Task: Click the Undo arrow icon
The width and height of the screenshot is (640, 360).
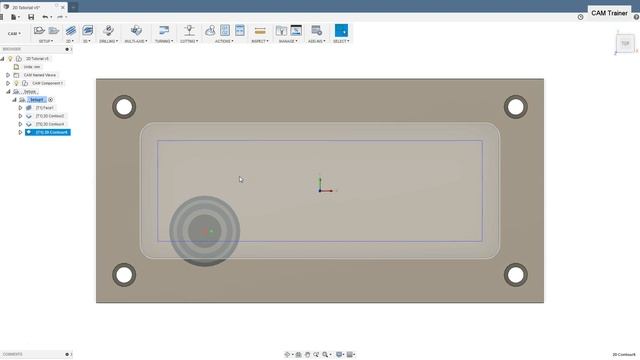Action: 45,17
